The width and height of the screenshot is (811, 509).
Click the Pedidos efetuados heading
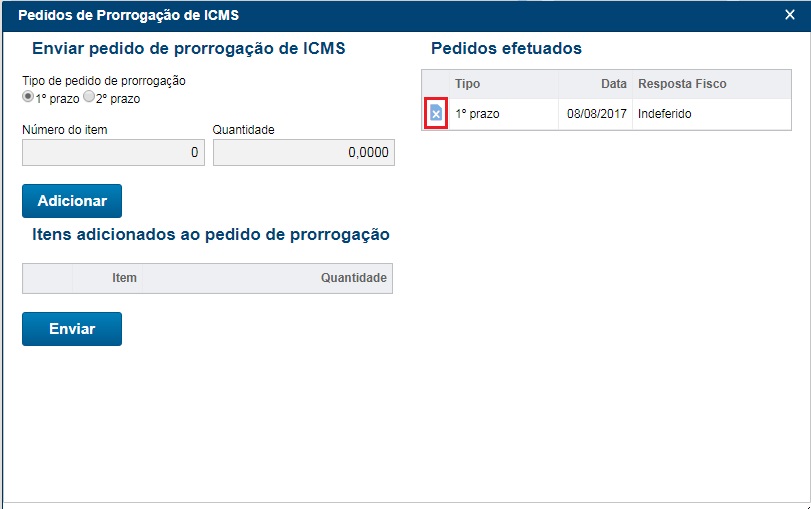[506, 48]
